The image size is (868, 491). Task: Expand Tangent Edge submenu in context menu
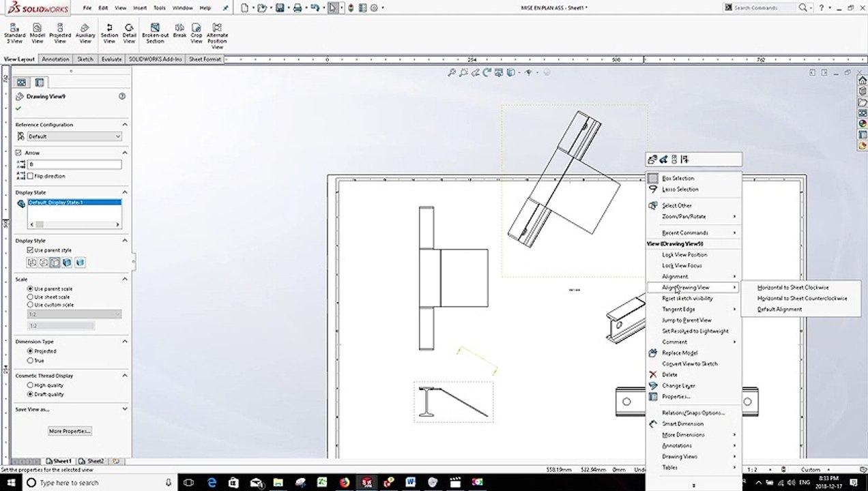(x=693, y=309)
